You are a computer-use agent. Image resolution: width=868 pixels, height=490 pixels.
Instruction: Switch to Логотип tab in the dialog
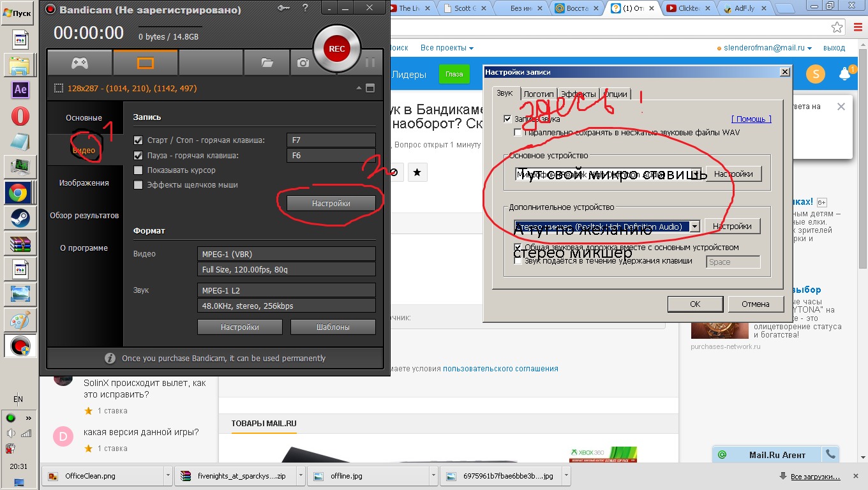point(538,94)
